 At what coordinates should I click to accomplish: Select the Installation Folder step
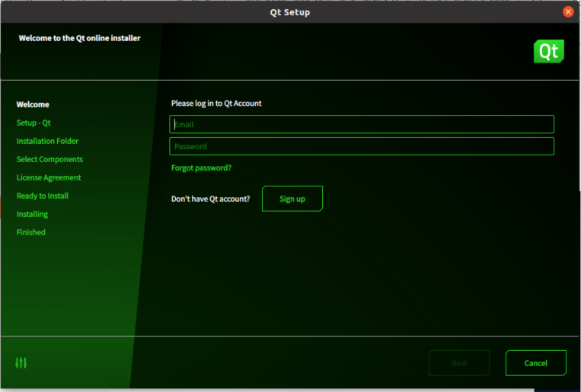pyautogui.click(x=47, y=141)
